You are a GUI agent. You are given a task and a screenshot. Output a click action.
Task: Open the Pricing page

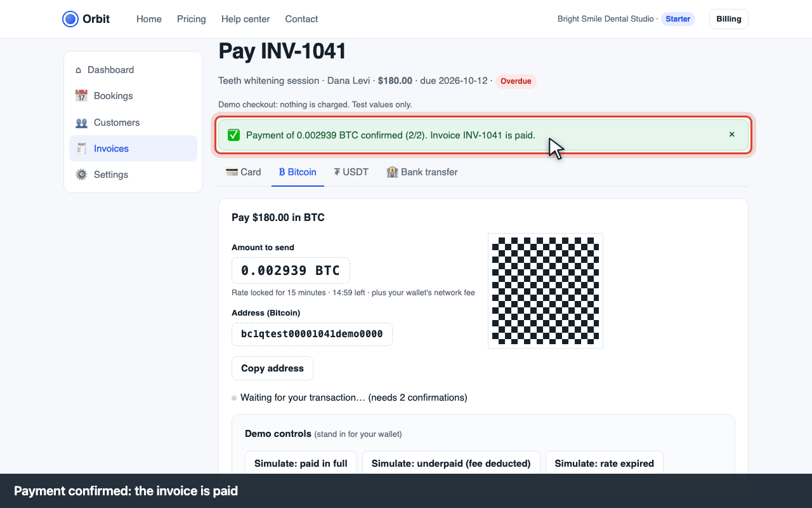click(192, 19)
